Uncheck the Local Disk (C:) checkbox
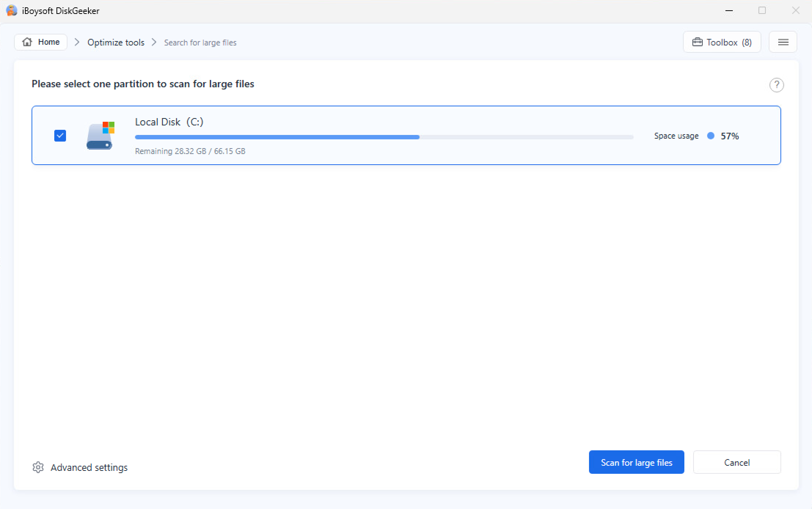 click(60, 136)
